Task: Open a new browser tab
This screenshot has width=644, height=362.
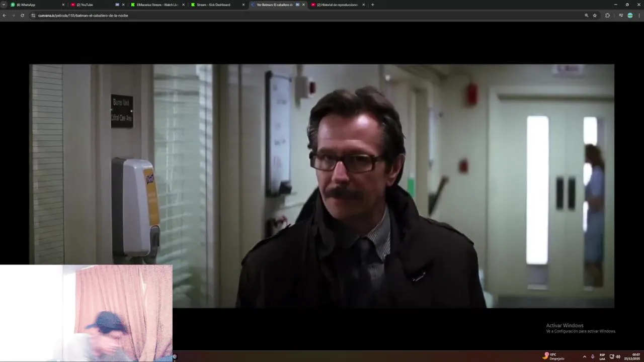Action: [372, 5]
